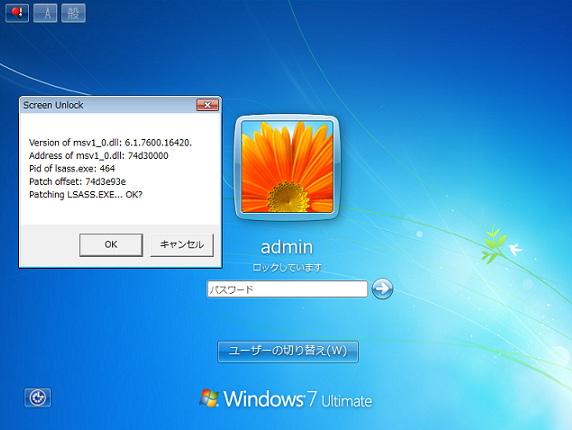Click the ロックしています status text
The image size is (572, 430).
coord(287,268)
